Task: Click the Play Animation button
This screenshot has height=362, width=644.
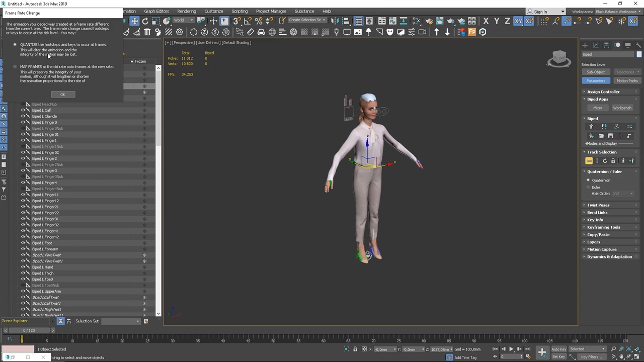Action: [511, 349]
